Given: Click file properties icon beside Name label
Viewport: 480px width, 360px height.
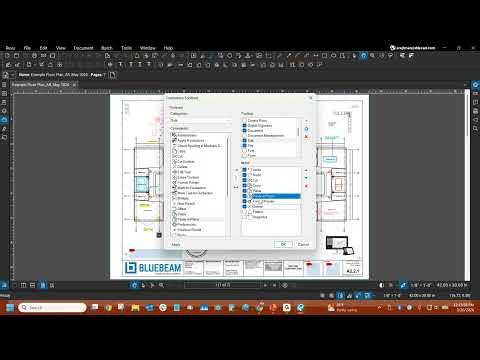Looking at the screenshot, I should (6, 75).
